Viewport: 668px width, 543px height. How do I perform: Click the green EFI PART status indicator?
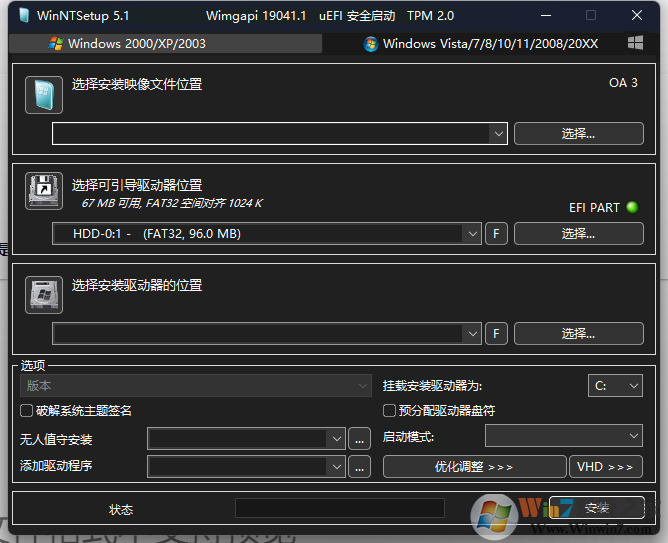(632, 207)
